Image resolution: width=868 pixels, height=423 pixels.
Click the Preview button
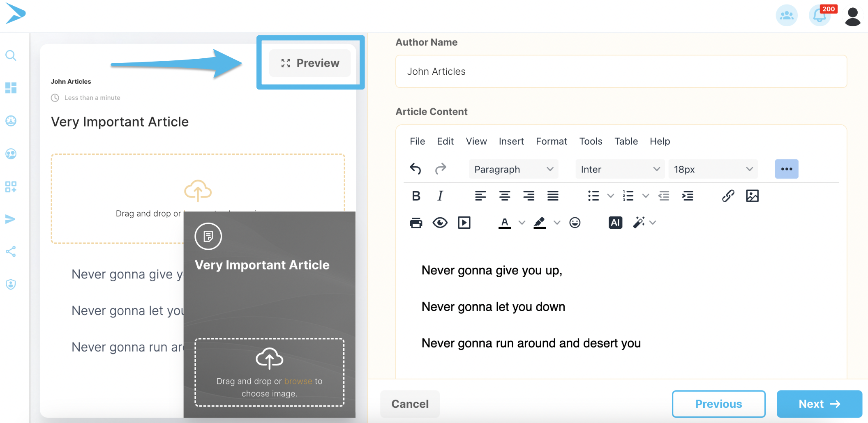pyautogui.click(x=310, y=63)
